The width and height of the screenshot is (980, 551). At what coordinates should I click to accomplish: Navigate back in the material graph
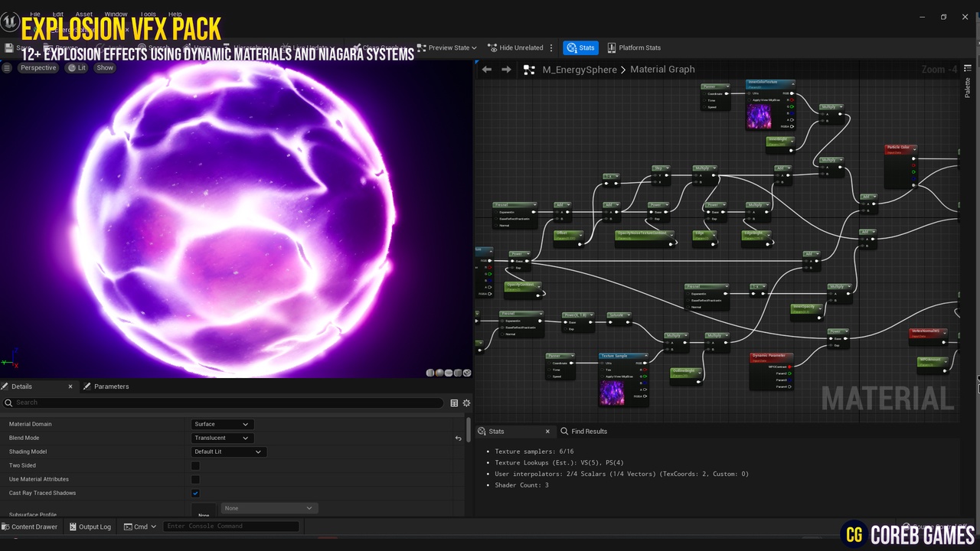tap(487, 69)
